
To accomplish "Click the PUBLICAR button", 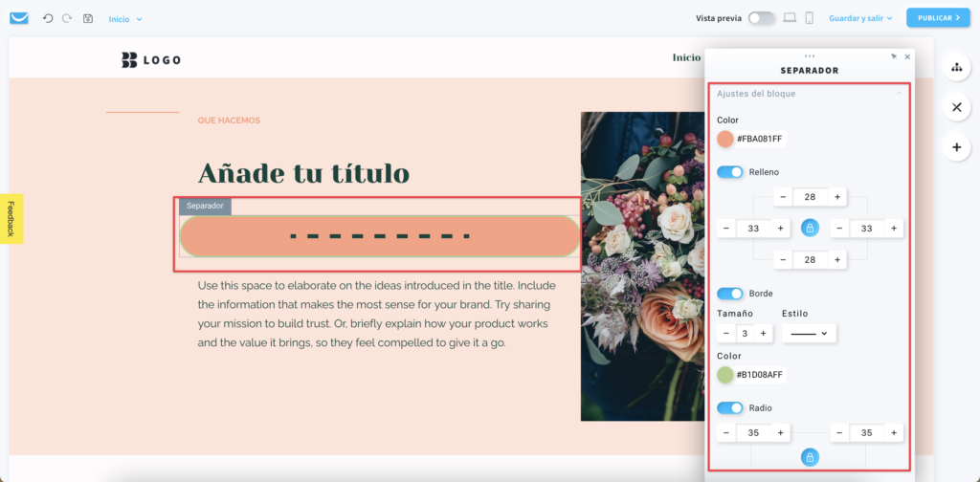I will (x=938, y=18).
